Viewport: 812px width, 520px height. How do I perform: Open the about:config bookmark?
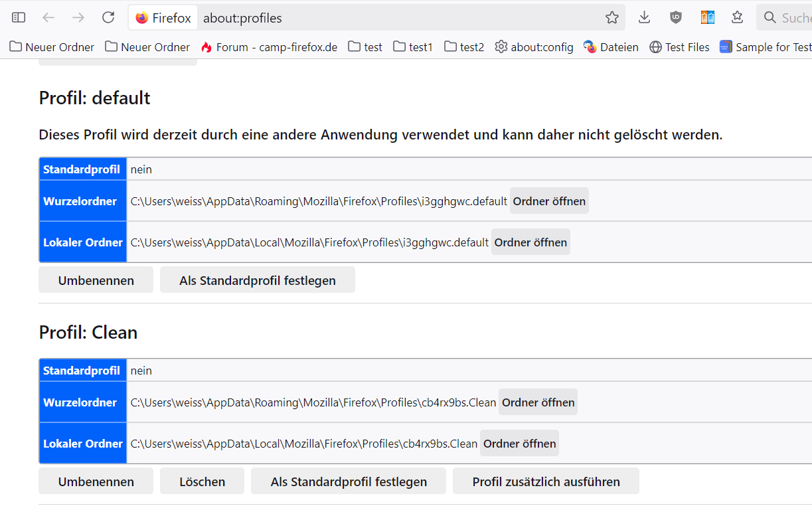[x=534, y=47]
